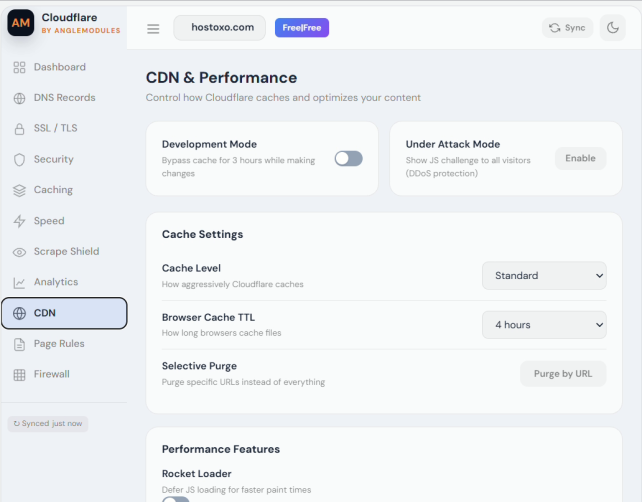
Task: Click the SSL / TLS padlock icon
Action: [19, 129]
